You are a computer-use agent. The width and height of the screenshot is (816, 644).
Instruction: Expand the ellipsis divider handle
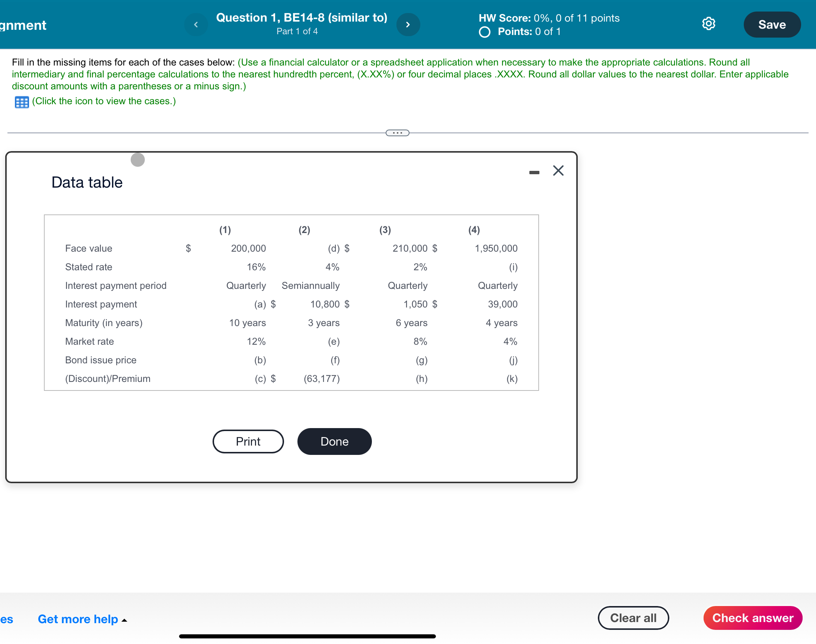click(x=397, y=133)
